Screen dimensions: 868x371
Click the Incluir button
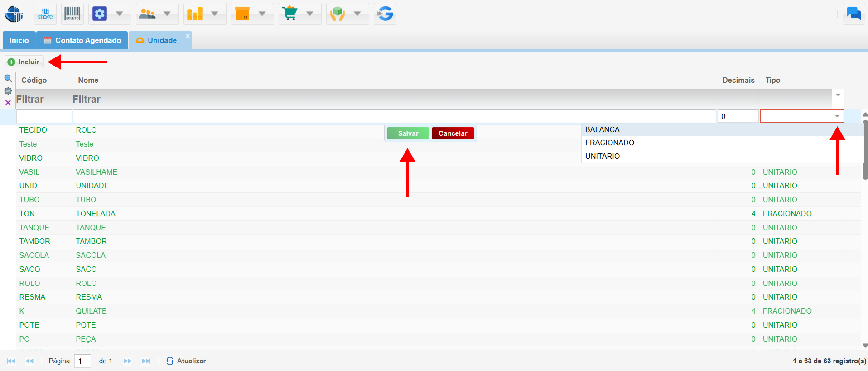tap(24, 62)
